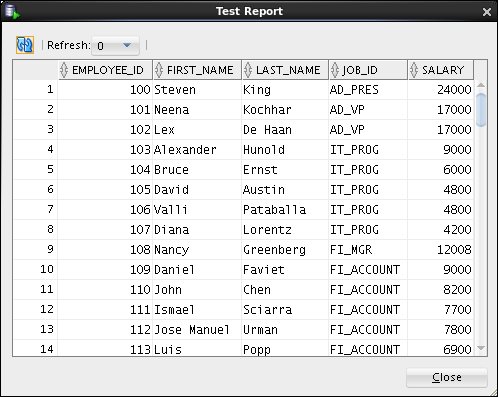Click the scrollbar down arrow
The height and width of the screenshot is (397, 498).
pos(481,348)
